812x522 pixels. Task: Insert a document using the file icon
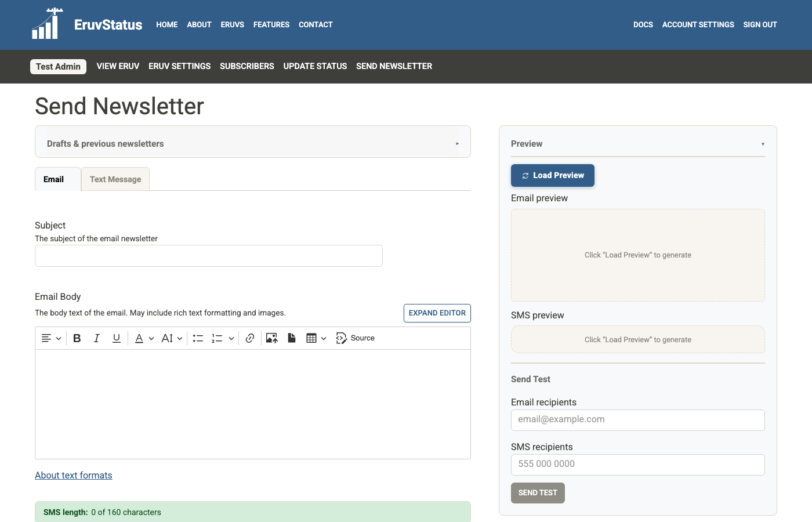(292, 338)
